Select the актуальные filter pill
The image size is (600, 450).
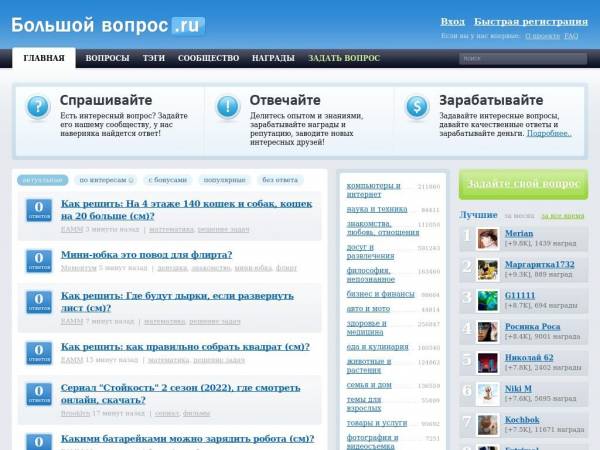(42, 180)
